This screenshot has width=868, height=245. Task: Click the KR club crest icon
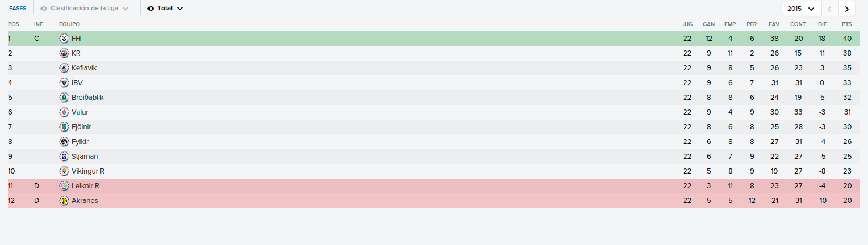pos(64,53)
